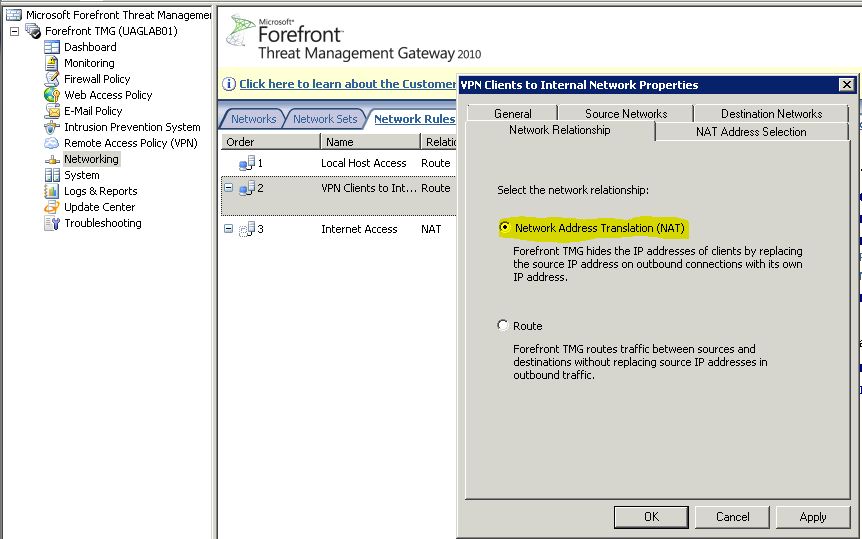Click the Troubleshooting wrench icon

coord(52,223)
